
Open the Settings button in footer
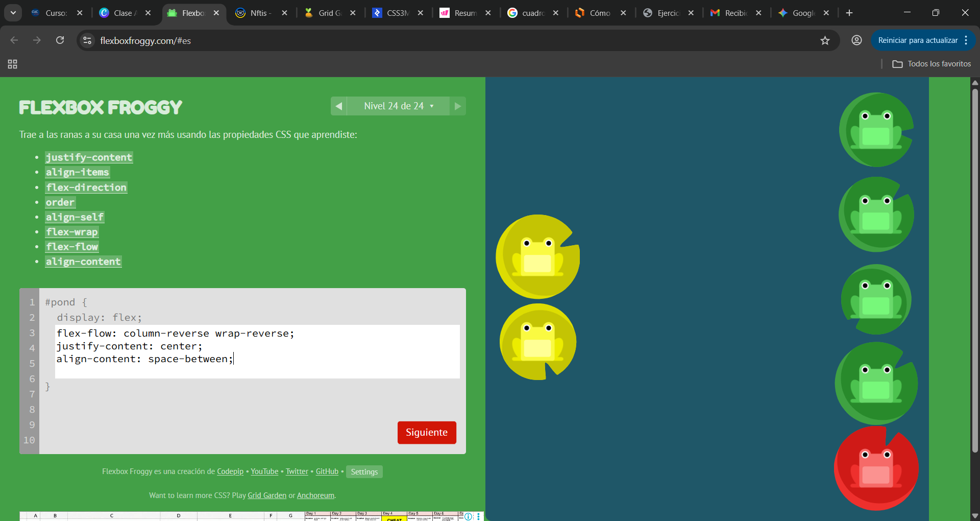pos(364,471)
